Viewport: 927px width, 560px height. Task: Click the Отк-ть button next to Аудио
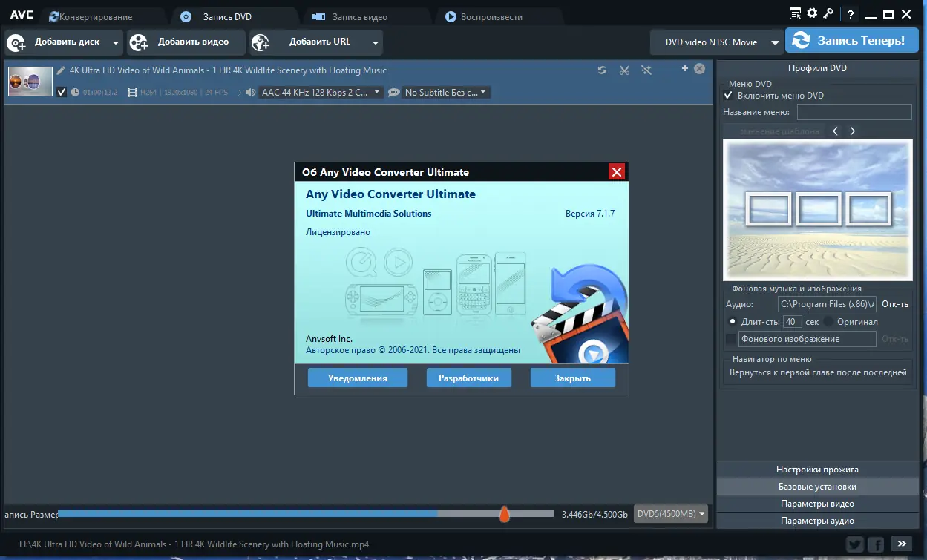pos(895,304)
